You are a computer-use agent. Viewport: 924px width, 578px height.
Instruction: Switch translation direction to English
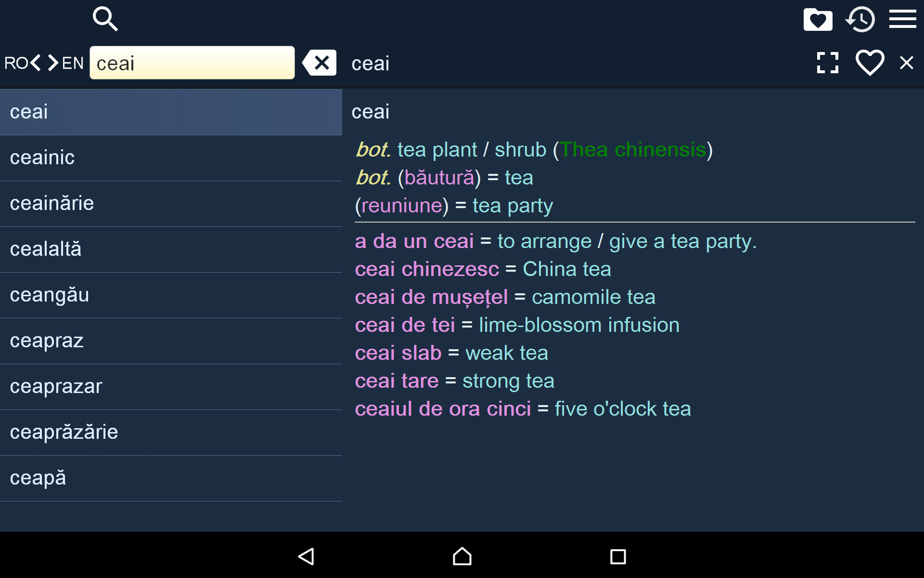click(52, 63)
